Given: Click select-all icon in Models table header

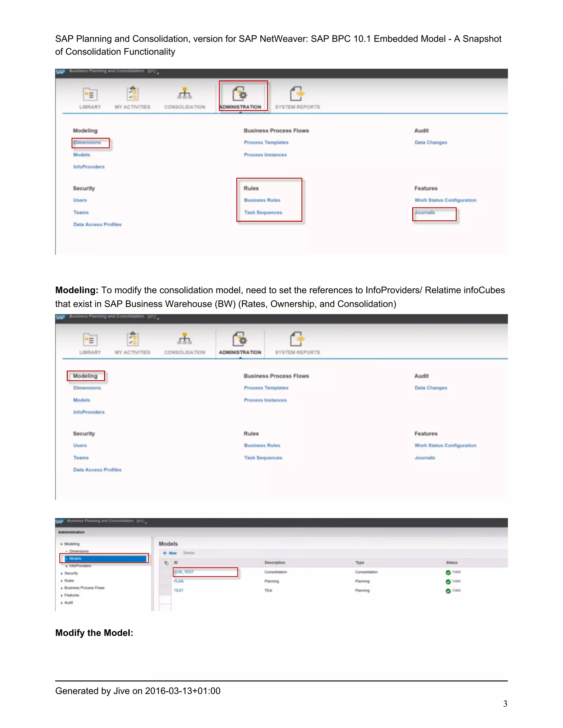Looking at the screenshot, I should pos(166,563).
